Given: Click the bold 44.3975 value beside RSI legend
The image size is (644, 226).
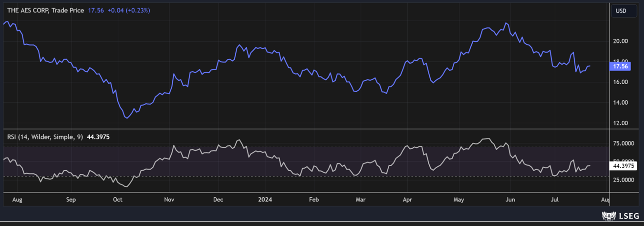Looking at the screenshot, I should click(100, 137).
